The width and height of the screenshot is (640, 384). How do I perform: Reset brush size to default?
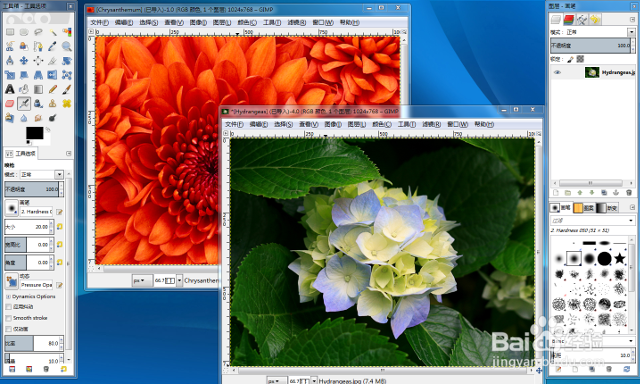pos(60,226)
